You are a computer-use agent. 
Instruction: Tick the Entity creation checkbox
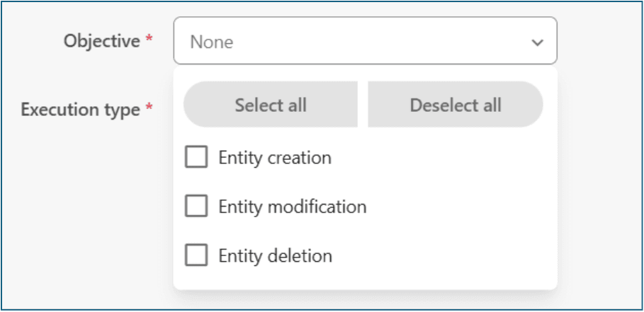click(196, 157)
